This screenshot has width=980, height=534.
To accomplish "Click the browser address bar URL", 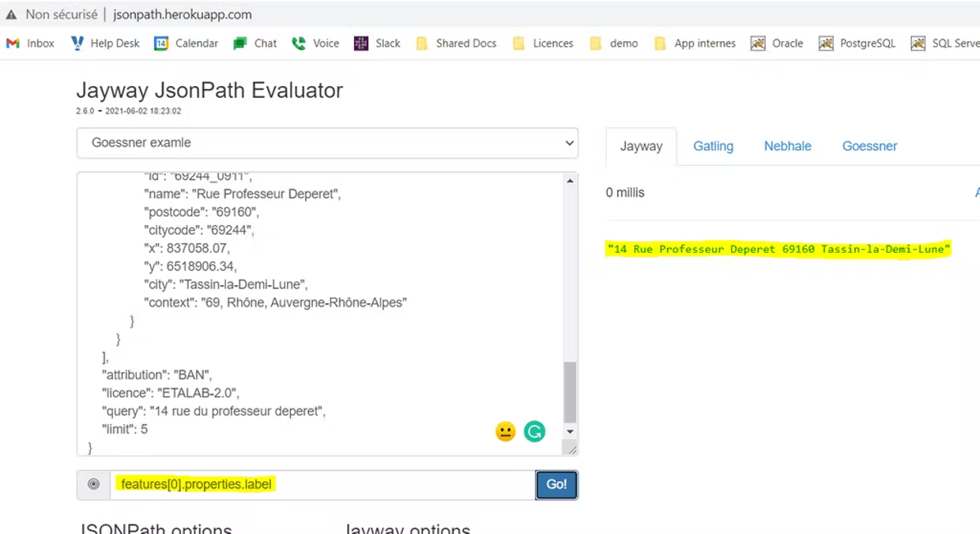I will [183, 14].
